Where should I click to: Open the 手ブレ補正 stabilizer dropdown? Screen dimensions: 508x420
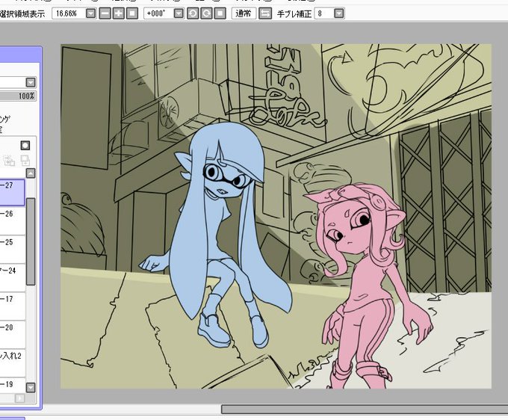point(339,13)
